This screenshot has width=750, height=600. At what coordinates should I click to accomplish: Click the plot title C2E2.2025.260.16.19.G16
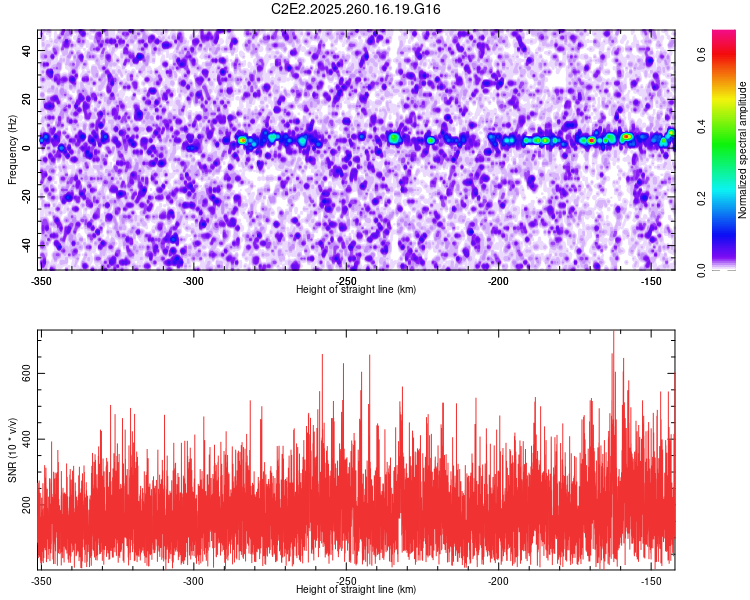(x=356, y=9)
